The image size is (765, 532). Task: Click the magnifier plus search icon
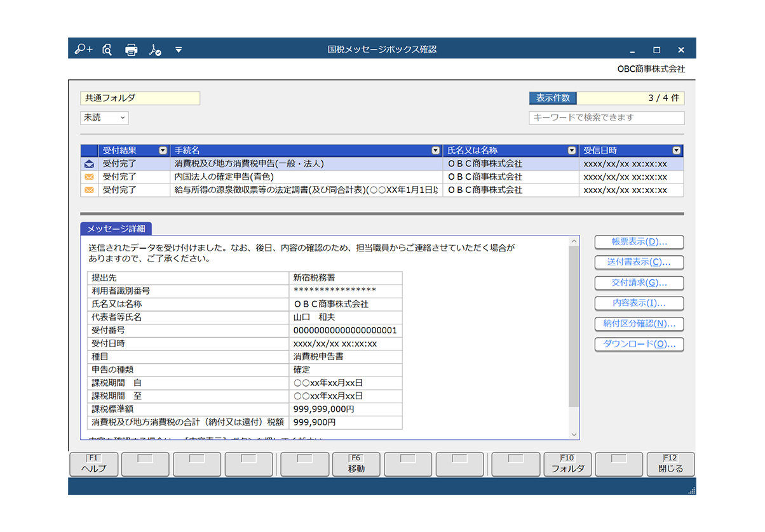(83, 50)
